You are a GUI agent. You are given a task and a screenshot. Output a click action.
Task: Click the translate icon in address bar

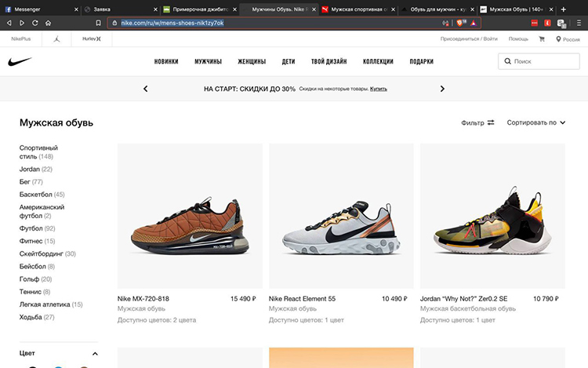[x=445, y=23]
